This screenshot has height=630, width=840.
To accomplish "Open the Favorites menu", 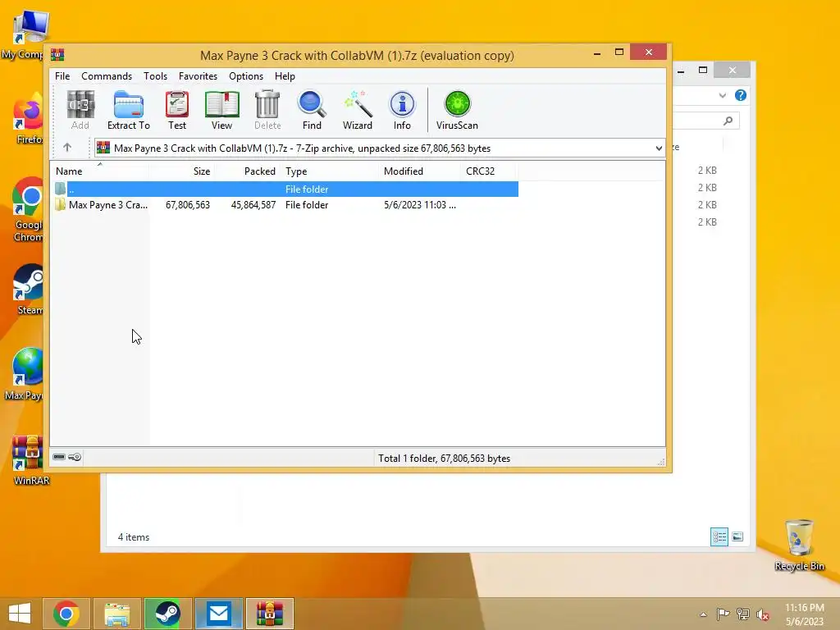I will coord(199,76).
